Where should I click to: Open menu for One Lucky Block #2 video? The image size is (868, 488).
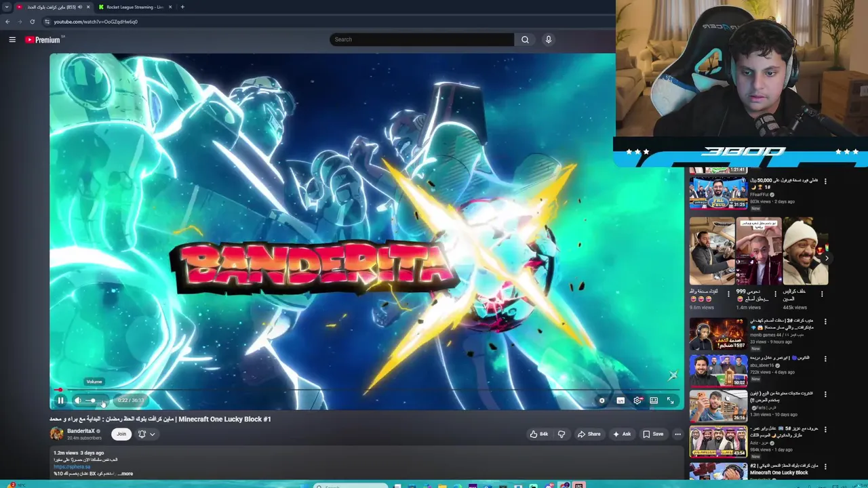[825, 466]
